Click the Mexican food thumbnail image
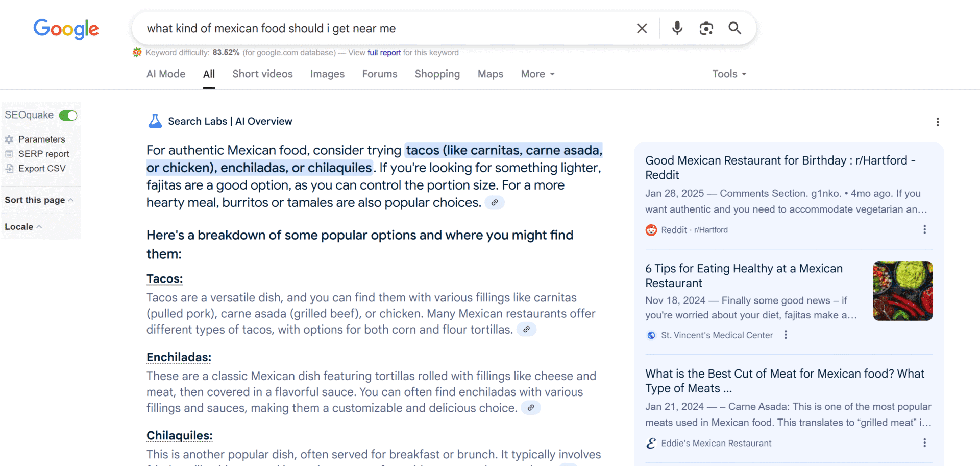The width and height of the screenshot is (980, 466). pyautogui.click(x=902, y=290)
